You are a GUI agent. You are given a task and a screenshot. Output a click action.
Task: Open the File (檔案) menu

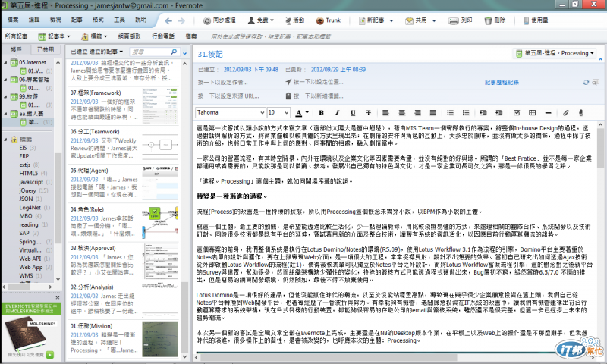point(13,20)
